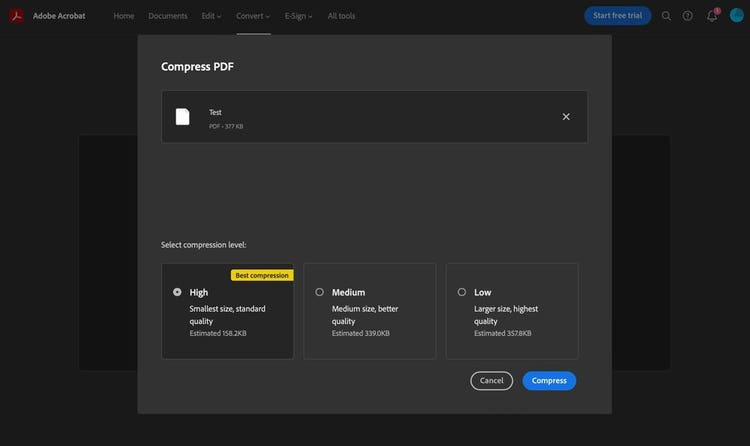Open the notifications bell icon
750x446 pixels.
pos(712,16)
